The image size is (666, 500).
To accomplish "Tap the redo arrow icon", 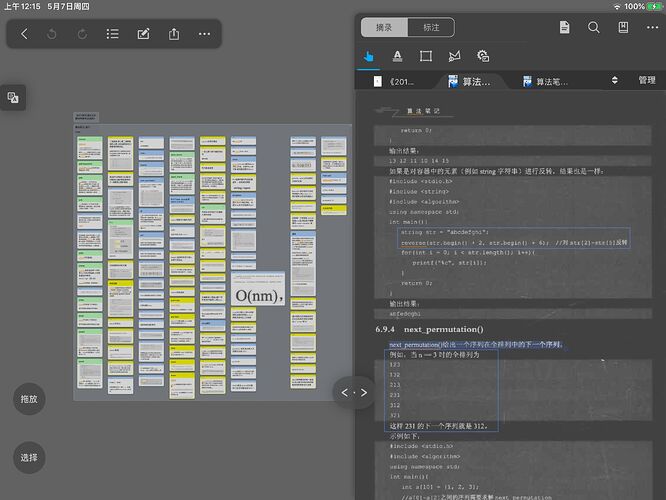I will click(82, 34).
